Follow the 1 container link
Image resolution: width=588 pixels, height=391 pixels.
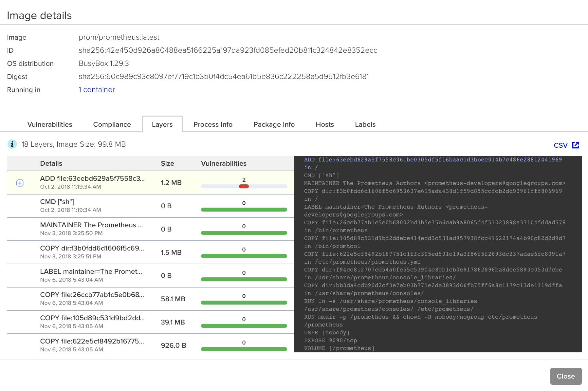click(x=97, y=90)
